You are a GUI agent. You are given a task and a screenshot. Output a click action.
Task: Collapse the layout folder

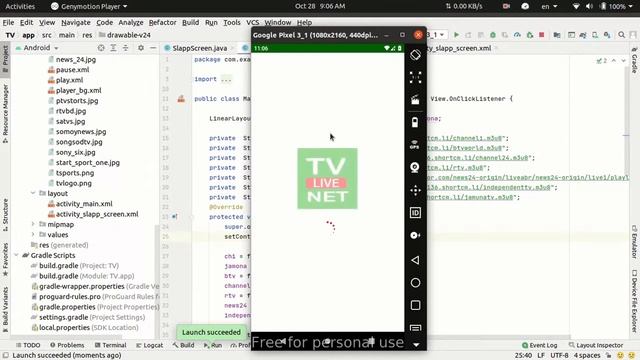(33, 193)
